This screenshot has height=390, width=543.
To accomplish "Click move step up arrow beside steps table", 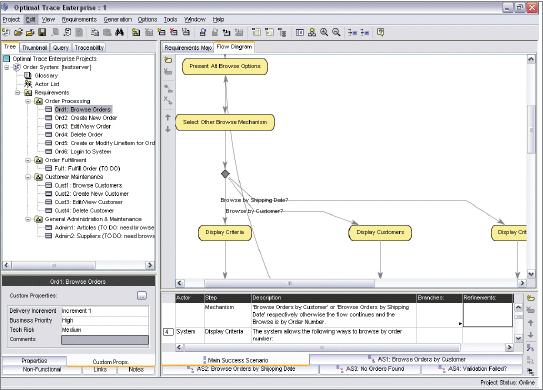I will point(530,323).
